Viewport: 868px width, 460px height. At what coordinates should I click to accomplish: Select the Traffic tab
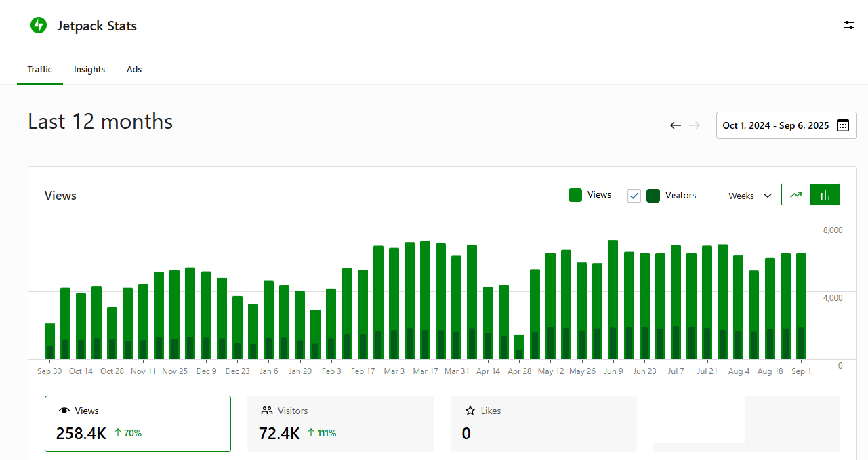tap(40, 69)
